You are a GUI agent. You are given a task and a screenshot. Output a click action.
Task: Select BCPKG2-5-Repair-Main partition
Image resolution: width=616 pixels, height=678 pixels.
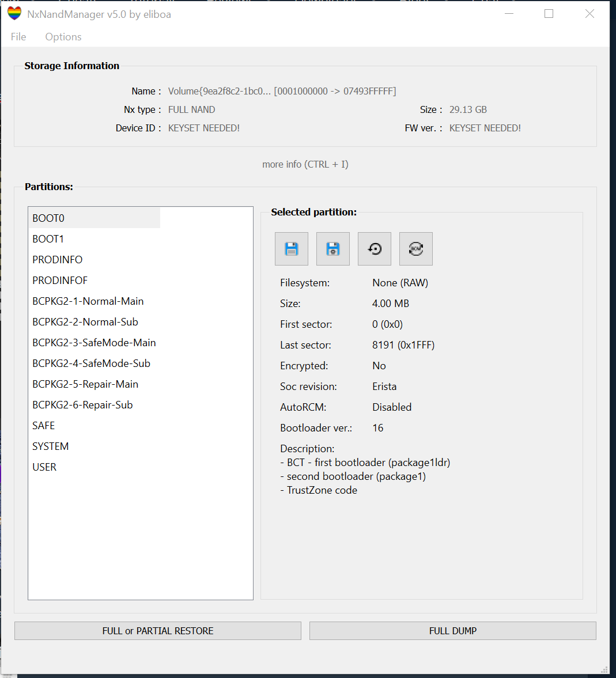coord(95,384)
